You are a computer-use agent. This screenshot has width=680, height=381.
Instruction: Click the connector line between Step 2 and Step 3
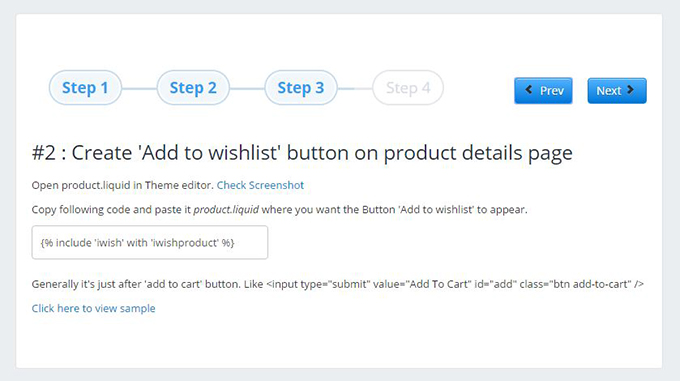[x=247, y=88]
